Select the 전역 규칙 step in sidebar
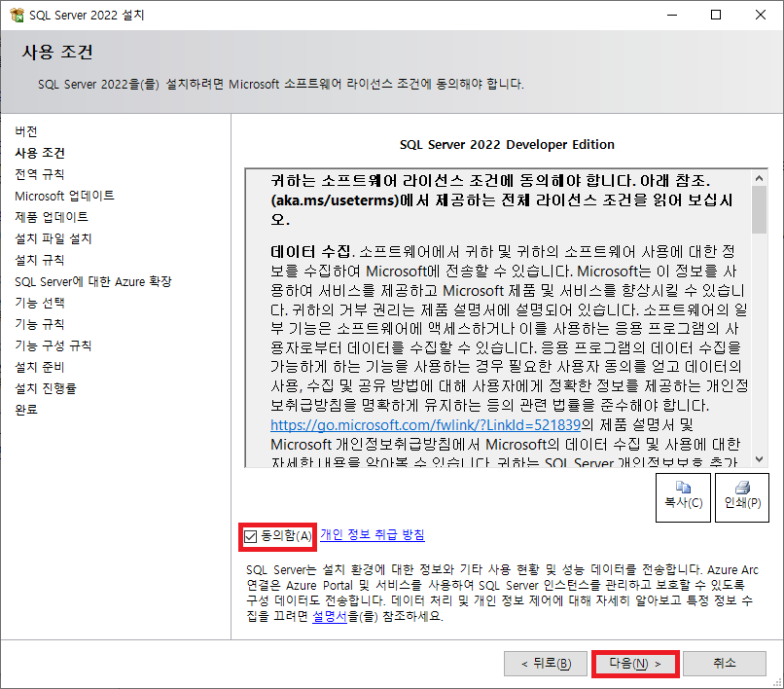784x689 pixels. [40, 174]
